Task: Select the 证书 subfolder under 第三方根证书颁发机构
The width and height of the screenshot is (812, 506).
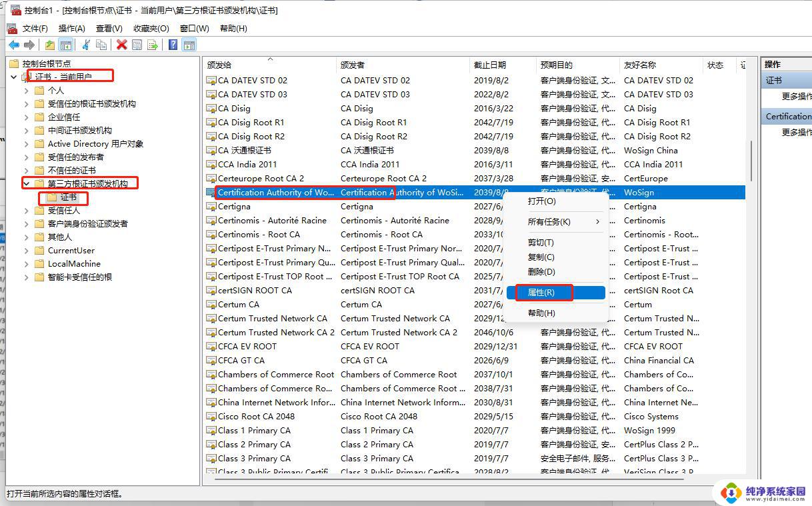Action: tap(69, 197)
